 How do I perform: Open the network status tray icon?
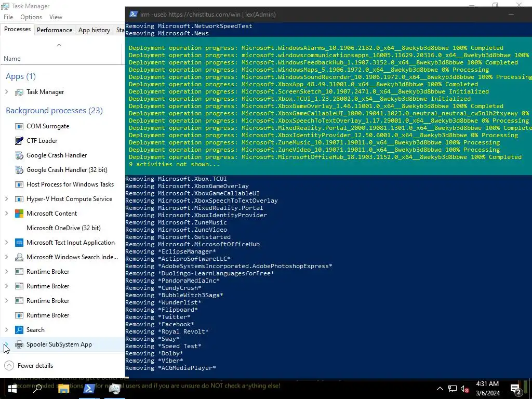coord(453,389)
